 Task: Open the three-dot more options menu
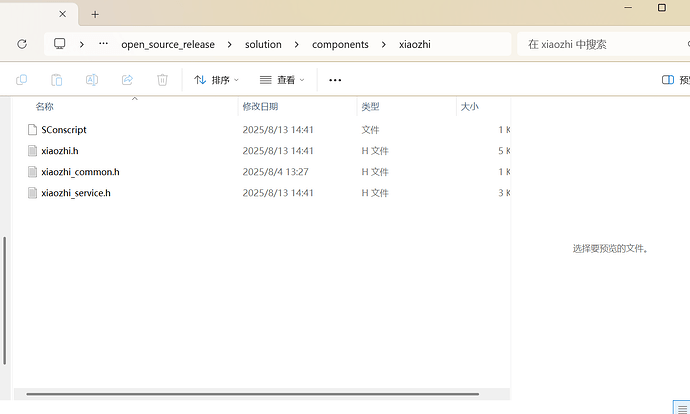(335, 80)
